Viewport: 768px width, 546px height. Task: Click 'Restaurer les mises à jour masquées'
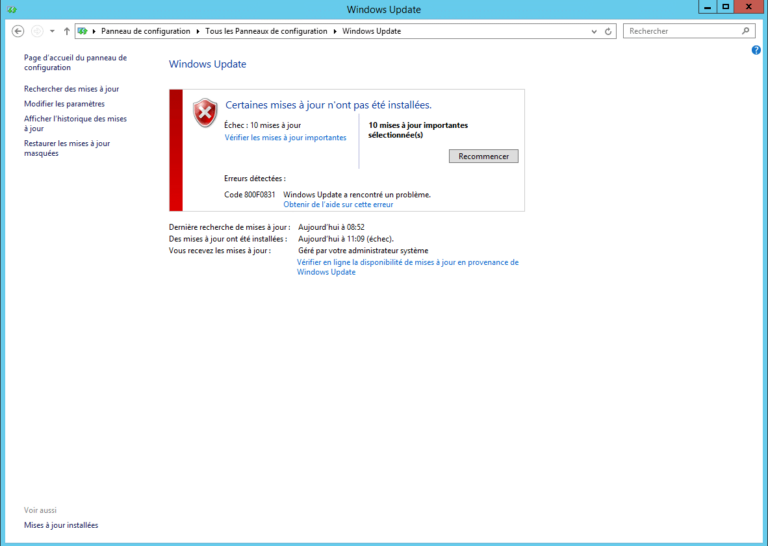coord(67,148)
